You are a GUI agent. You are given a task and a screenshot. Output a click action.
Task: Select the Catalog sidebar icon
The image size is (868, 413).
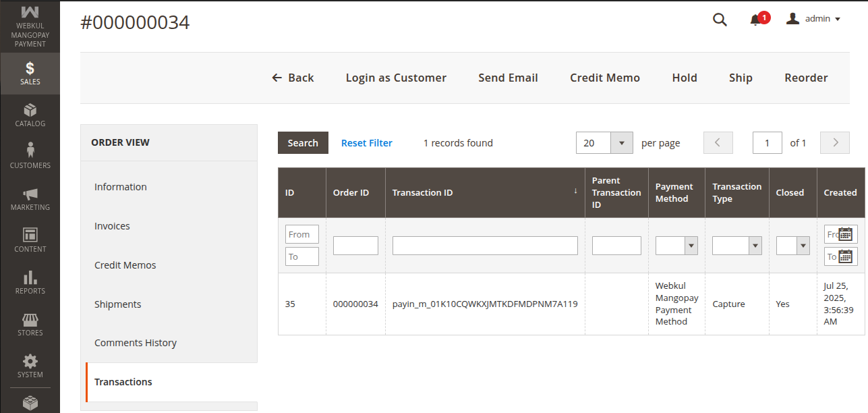point(30,115)
